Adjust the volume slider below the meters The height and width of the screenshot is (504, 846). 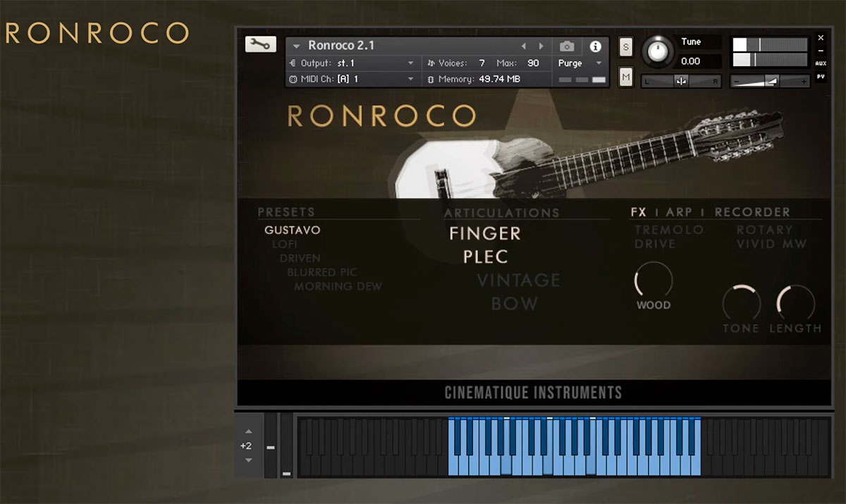point(769,81)
